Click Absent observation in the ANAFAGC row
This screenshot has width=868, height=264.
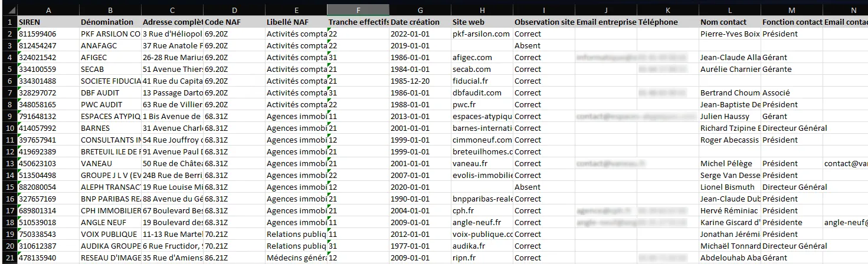point(544,45)
